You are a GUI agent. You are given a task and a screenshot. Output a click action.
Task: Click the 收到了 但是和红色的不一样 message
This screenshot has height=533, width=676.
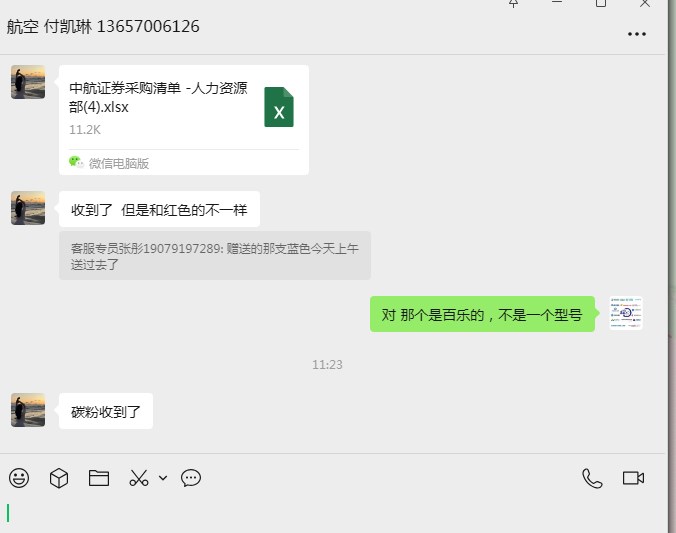[159, 209]
